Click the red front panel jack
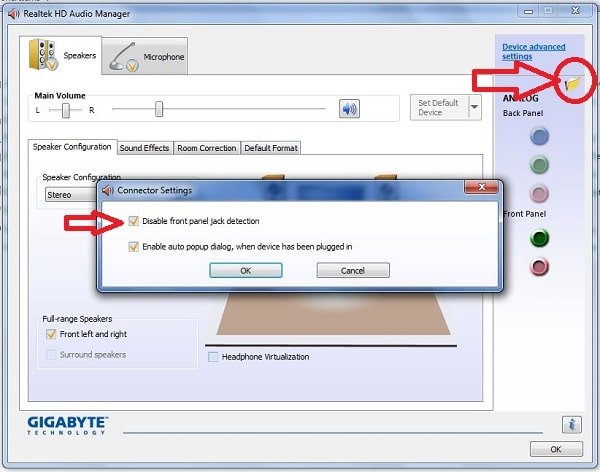 coord(540,266)
